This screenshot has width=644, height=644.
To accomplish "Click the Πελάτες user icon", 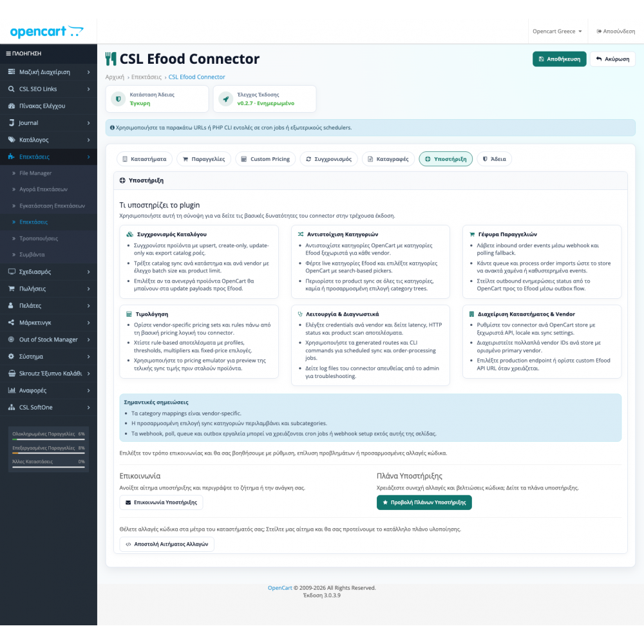I will tap(11, 305).
